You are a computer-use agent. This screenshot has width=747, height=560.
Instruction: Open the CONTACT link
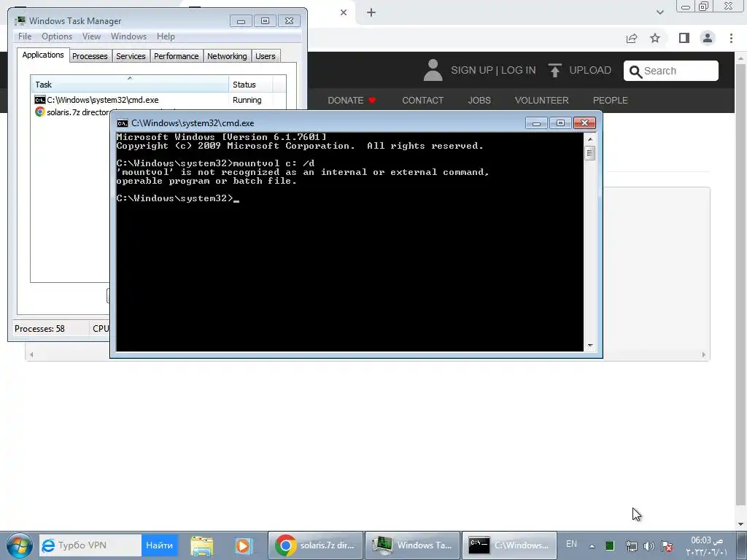pos(422,101)
